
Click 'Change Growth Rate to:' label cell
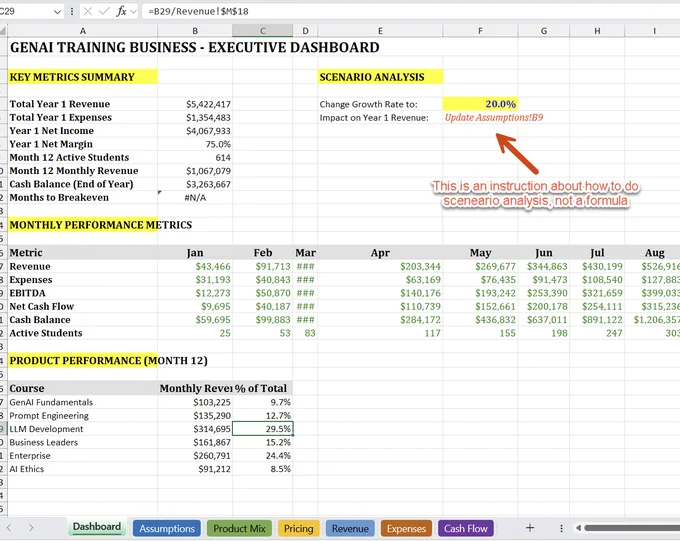[380, 104]
